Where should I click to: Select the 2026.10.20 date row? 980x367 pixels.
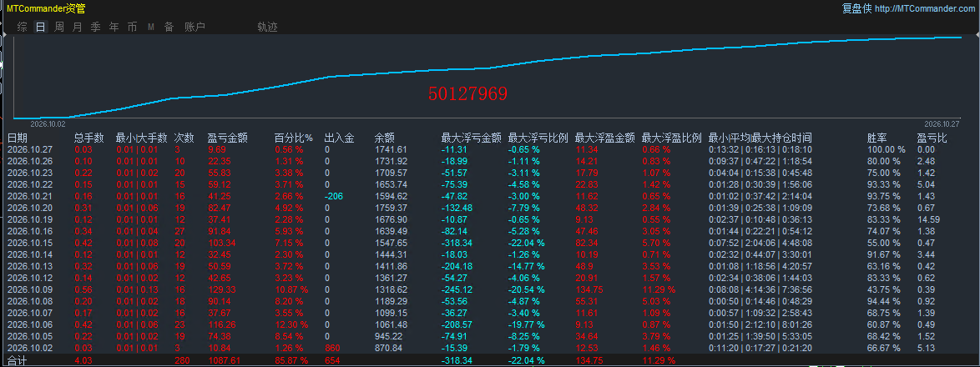(490, 208)
